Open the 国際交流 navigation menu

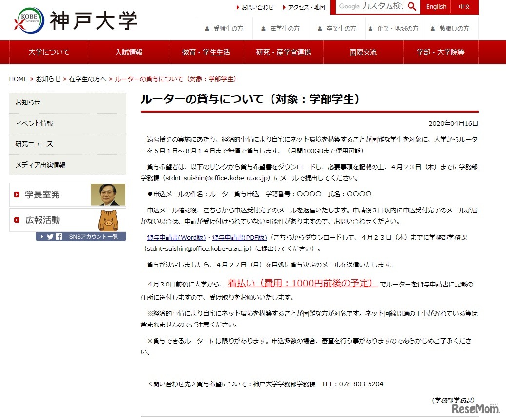(x=363, y=52)
